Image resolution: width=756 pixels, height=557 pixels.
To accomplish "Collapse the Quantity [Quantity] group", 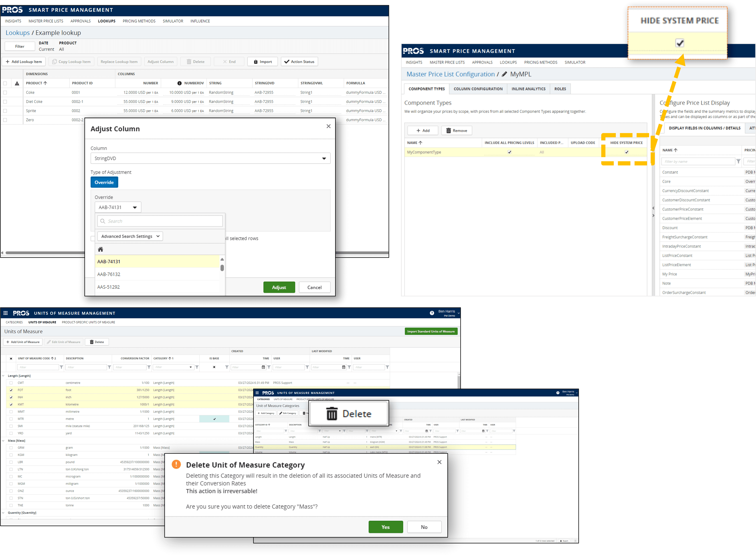I will point(3,513).
